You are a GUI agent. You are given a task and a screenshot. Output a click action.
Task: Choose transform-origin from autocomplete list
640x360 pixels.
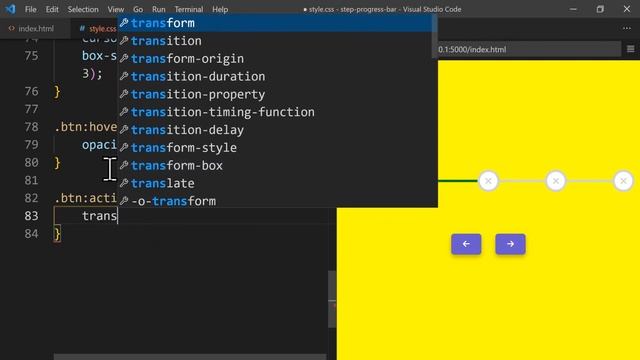click(277, 59)
